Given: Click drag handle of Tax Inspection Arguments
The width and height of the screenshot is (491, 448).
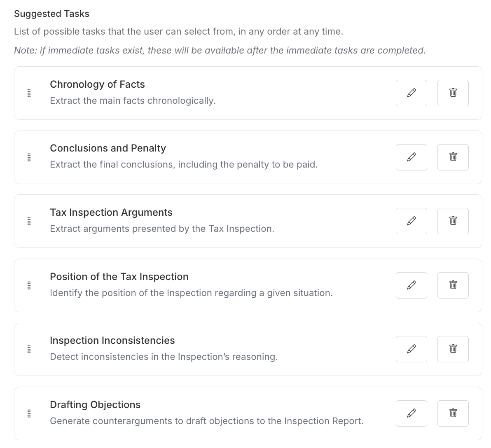Looking at the screenshot, I should pyautogui.click(x=29, y=221).
